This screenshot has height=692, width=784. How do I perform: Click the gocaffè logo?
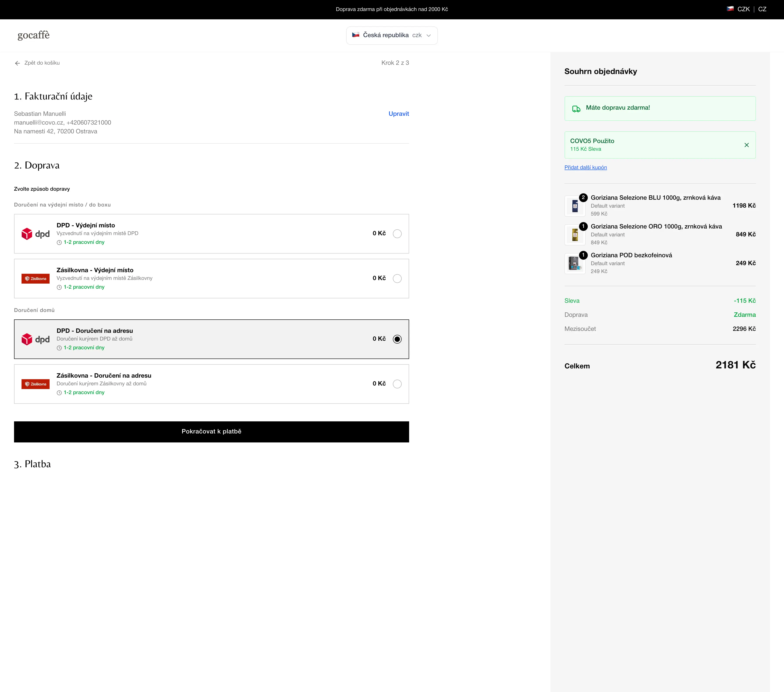(x=33, y=35)
